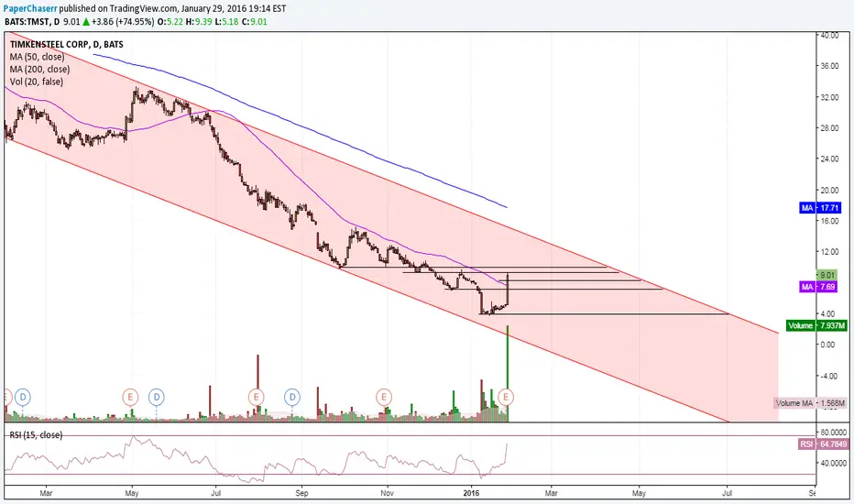The image size is (854, 504).
Task: Select the green 9.01 last price label
Action: 827,275
